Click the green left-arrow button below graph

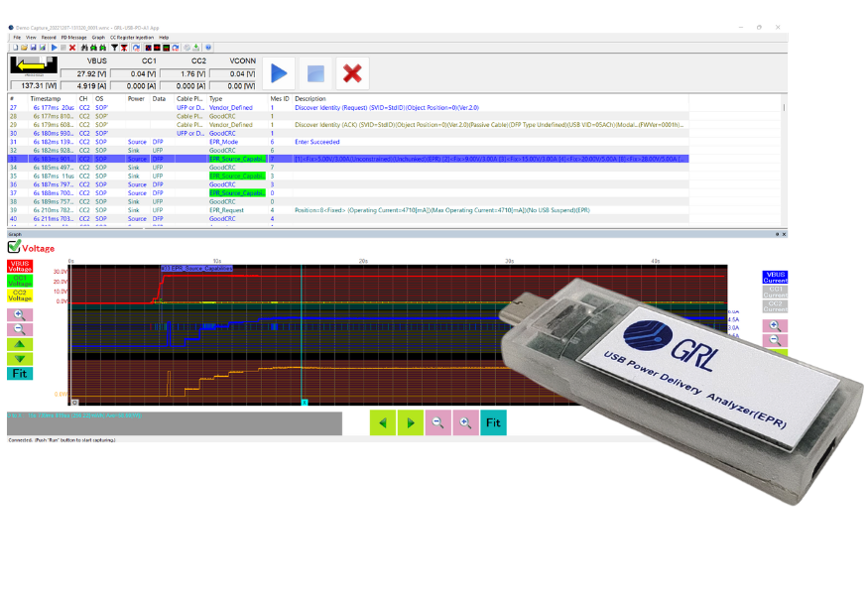tap(383, 422)
